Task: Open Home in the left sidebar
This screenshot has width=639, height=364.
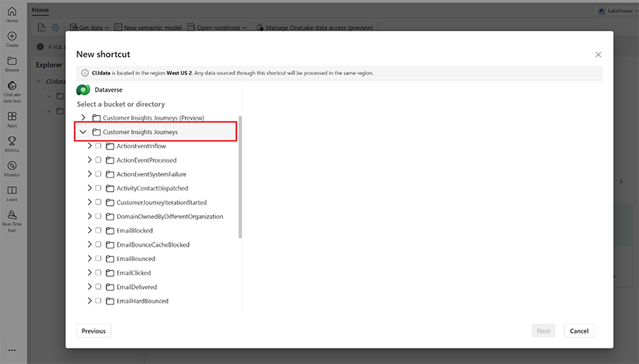Action: point(12,15)
